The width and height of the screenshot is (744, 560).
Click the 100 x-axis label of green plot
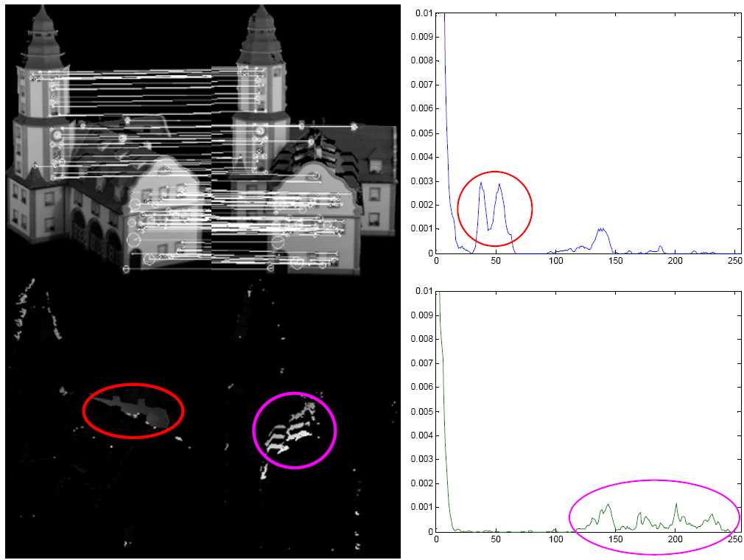coord(555,539)
